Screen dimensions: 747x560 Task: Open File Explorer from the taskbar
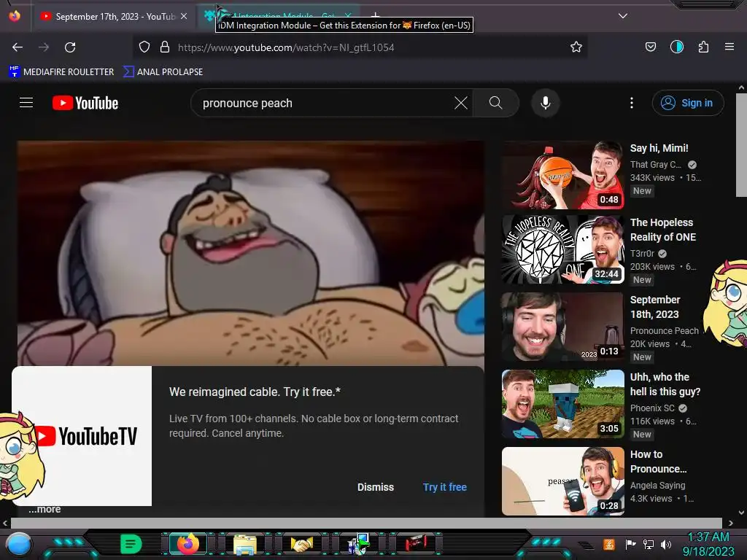245,544
